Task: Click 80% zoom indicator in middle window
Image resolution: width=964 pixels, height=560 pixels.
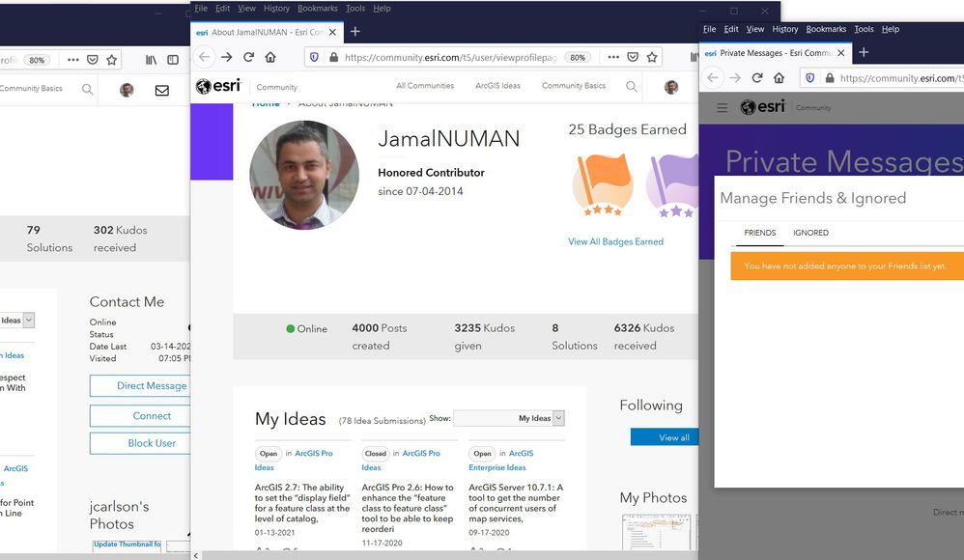Action: [578, 57]
